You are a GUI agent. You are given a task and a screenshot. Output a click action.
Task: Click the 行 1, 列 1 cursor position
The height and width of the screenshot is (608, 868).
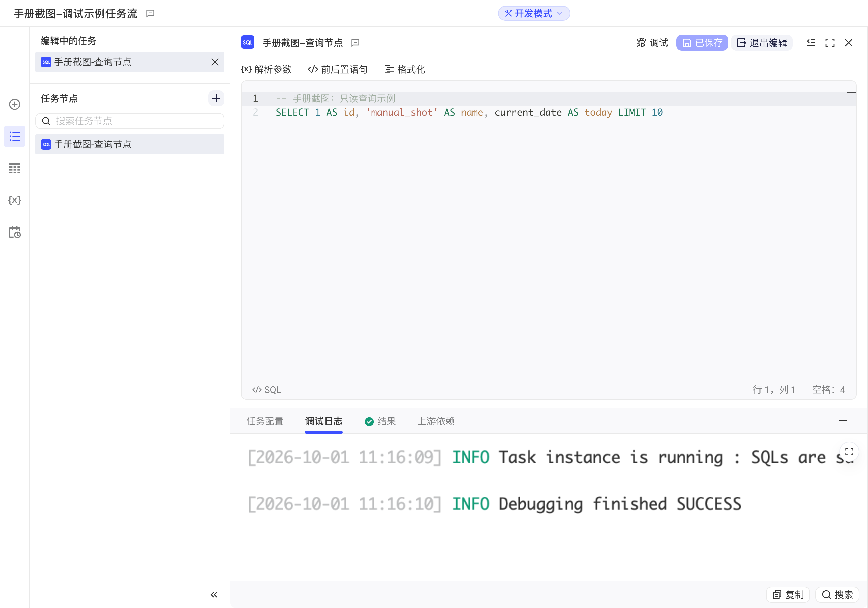[x=774, y=390]
